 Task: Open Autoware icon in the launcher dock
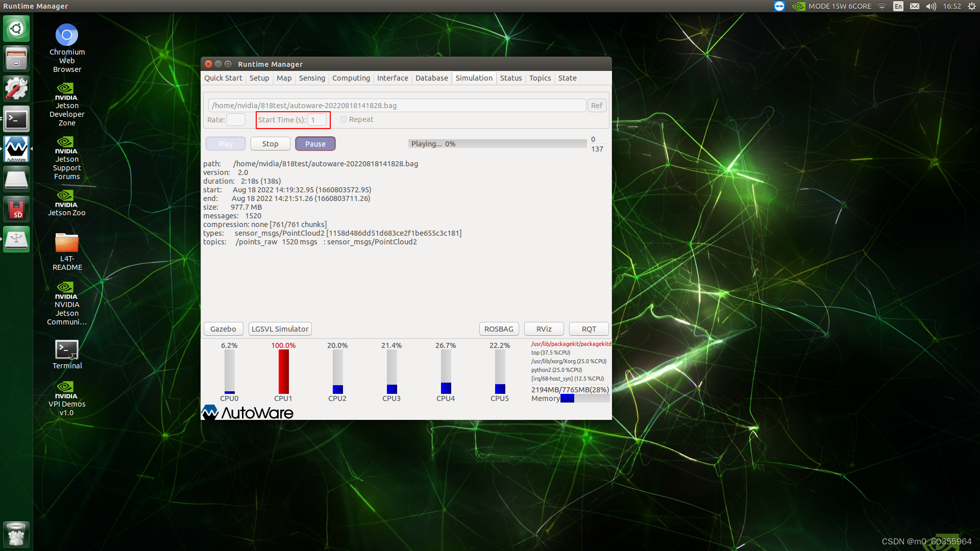tap(16, 149)
